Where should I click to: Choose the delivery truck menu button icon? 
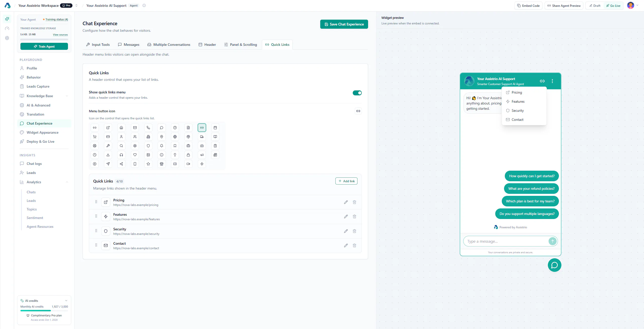(202, 137)
